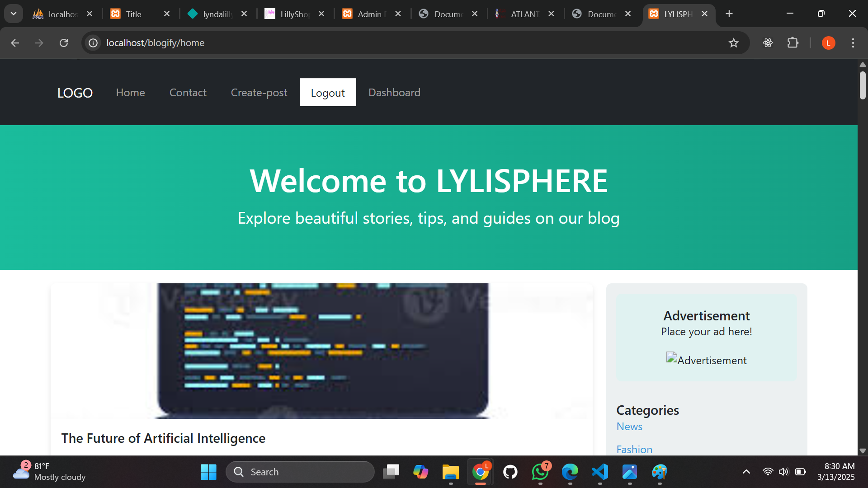The width and height of the screenshot is (868, 488).
Task: Open the Dashboard nav link
Action: pos(394,93)
